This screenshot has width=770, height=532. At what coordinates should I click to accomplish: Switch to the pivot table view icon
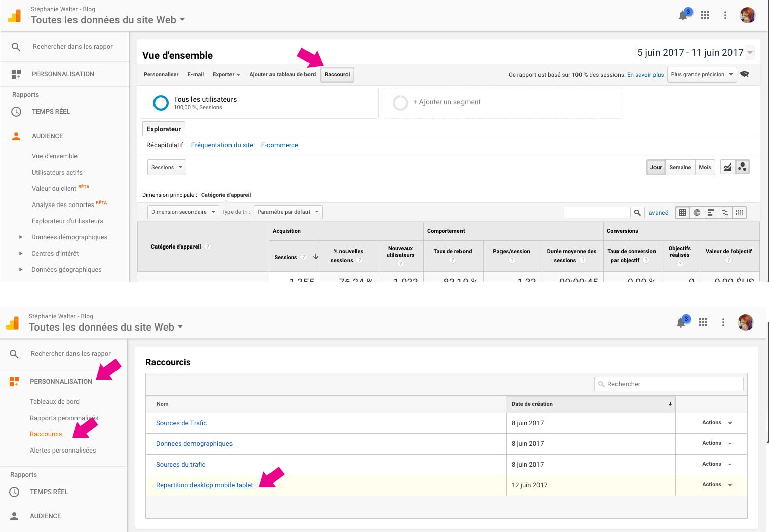pos(739,213)
